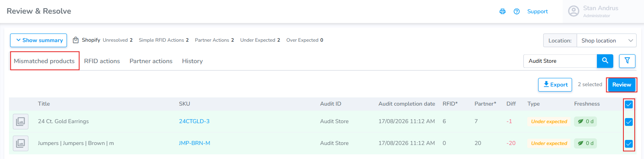Open the Shop location dropdown
The image size is (644, 159).
(606, 41)
